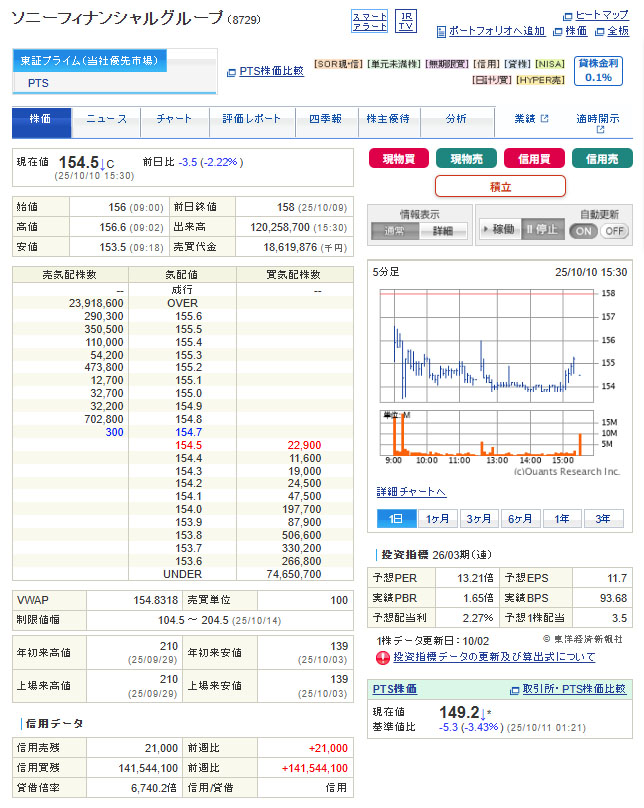Turn auto-update OFF

613,231
